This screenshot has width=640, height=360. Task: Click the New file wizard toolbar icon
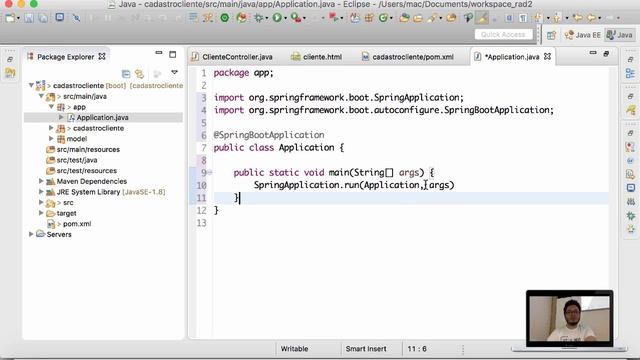tap(10, 18)
